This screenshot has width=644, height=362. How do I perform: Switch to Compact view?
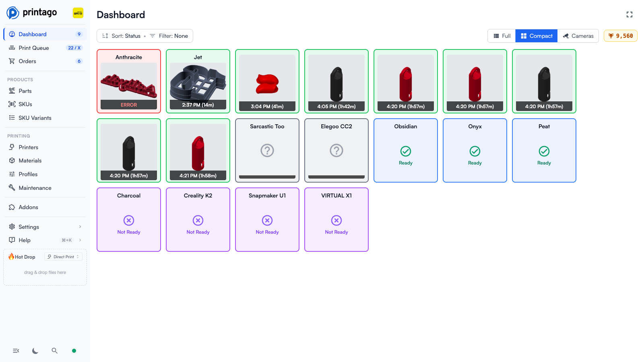pyautogui.click(x=537, y=36)
